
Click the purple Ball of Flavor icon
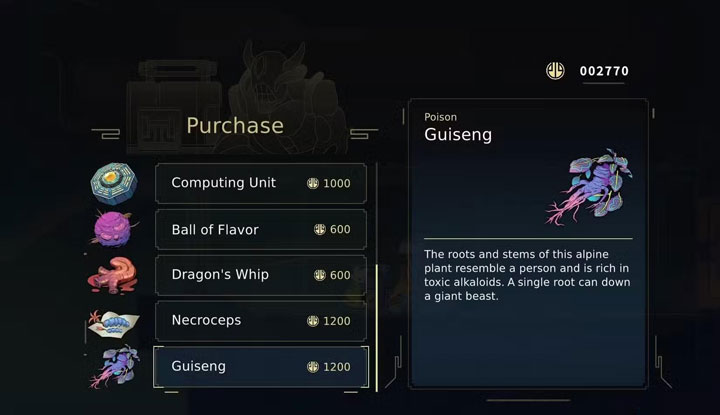(115, 229)
